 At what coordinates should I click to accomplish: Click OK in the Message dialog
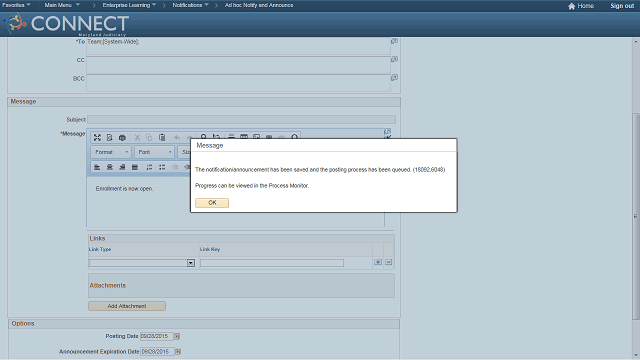coord(212,203)
